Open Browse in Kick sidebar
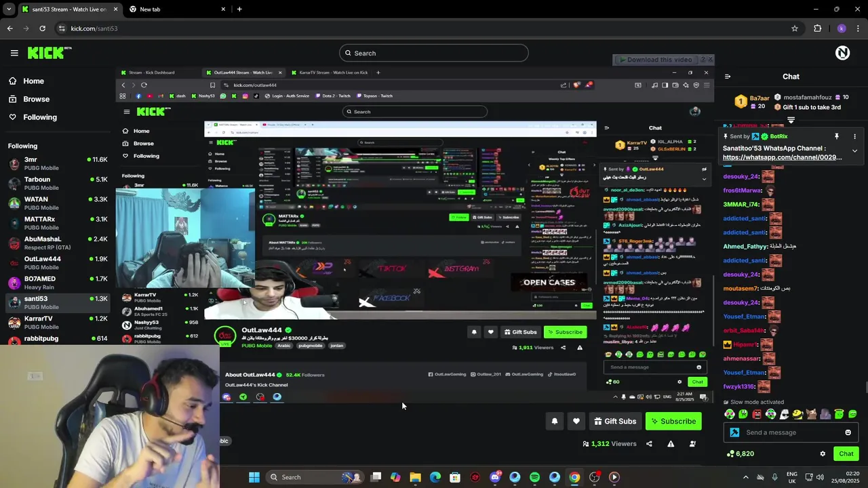This screenshot has height=488, width=868. 28,99
